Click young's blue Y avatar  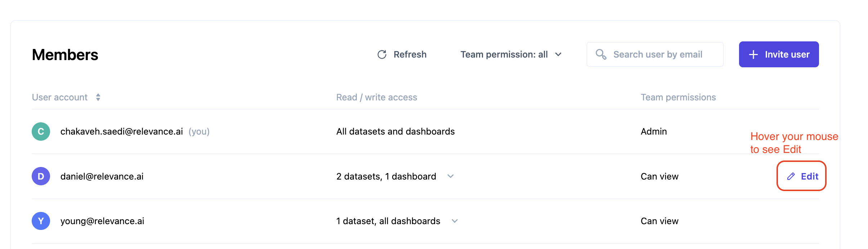(x=41, y=221)
